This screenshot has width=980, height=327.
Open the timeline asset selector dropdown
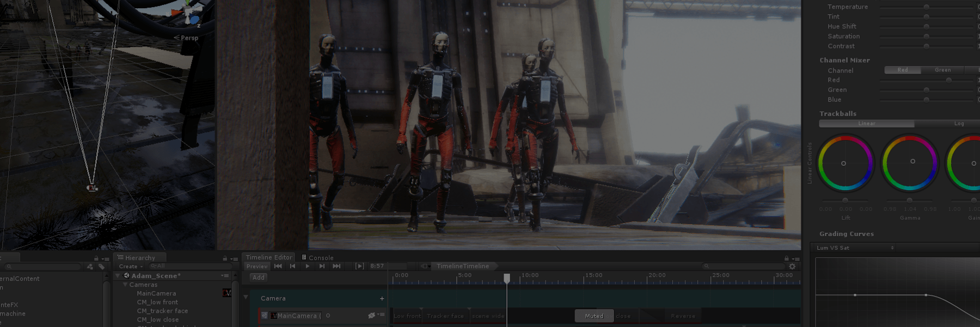pos(426,267)
